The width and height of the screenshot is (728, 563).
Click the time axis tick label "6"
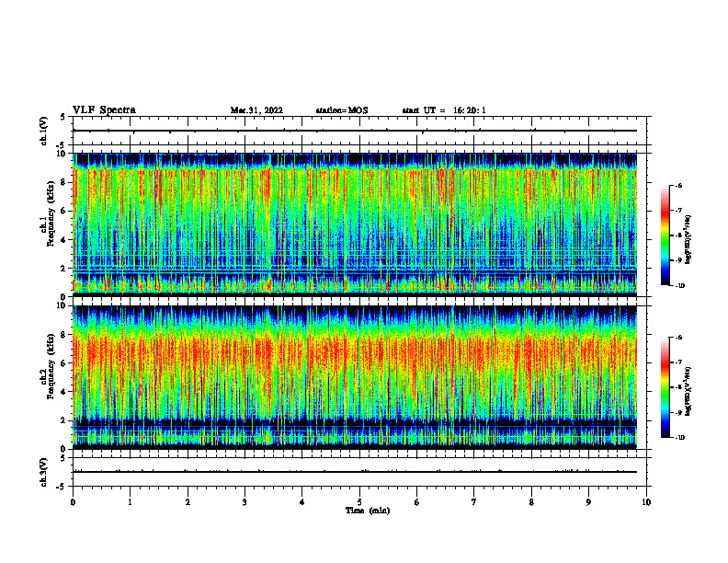[417, 502]
